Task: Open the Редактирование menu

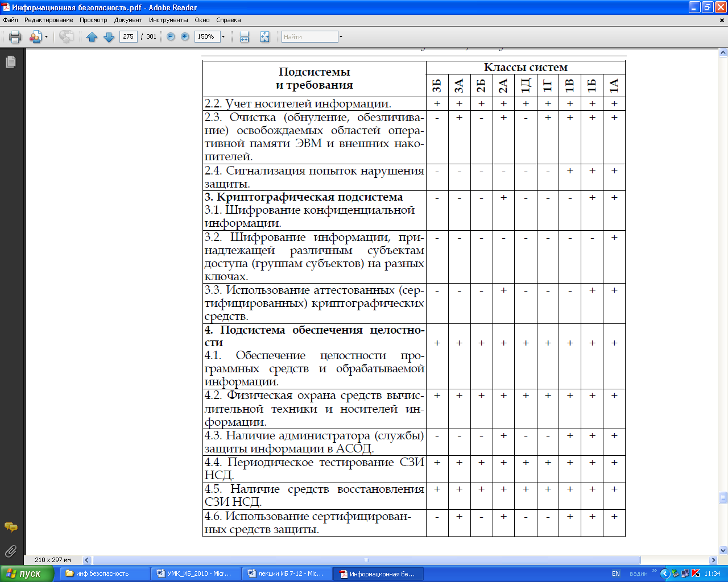Action: coord(49,20)
